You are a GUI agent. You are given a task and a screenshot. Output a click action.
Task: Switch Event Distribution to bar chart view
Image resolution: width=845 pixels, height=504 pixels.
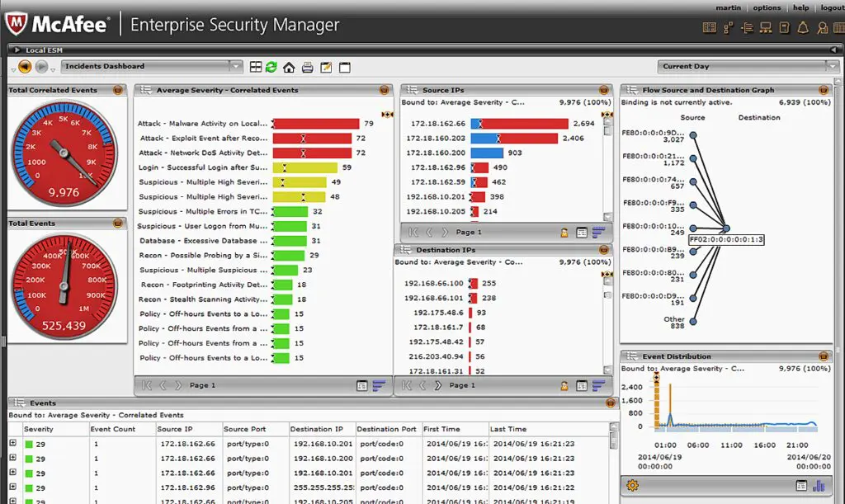pos(818,486)
